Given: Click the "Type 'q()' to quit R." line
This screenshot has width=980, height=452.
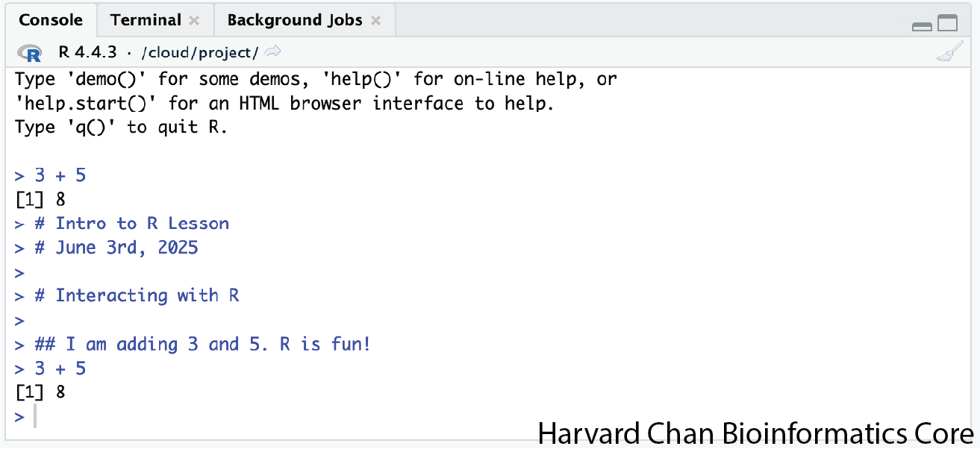Looking at the screenshot, I should (x=121, y=128).
